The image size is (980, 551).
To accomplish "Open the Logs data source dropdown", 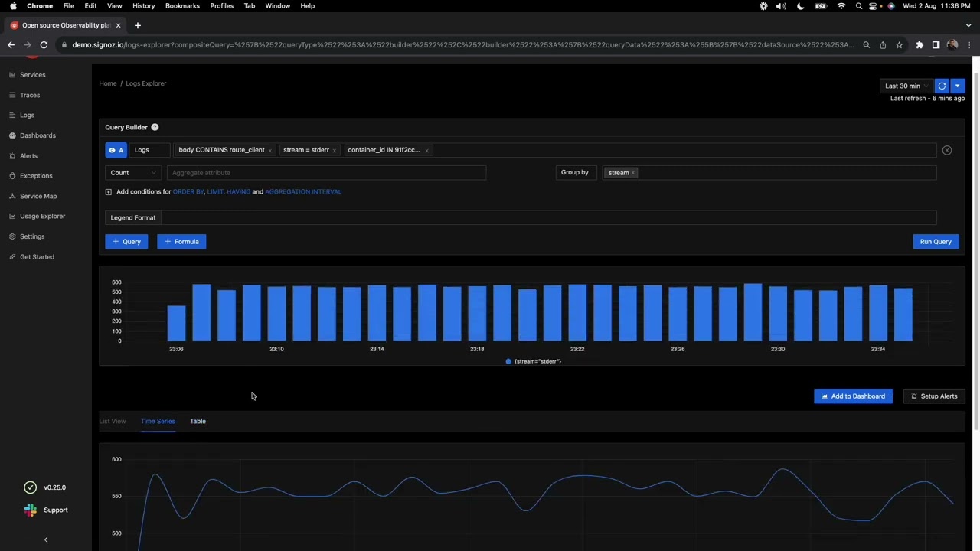I will pos(150,150).
